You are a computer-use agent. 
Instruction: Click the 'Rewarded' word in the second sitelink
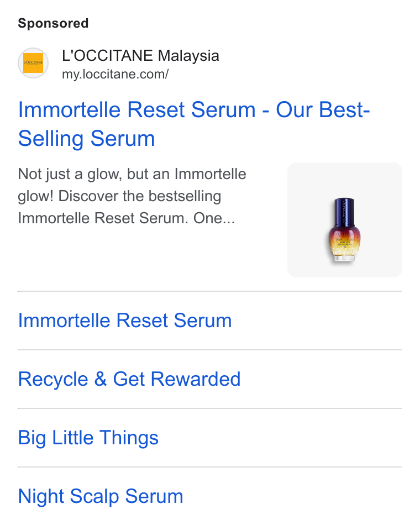(x=196, y=379)
